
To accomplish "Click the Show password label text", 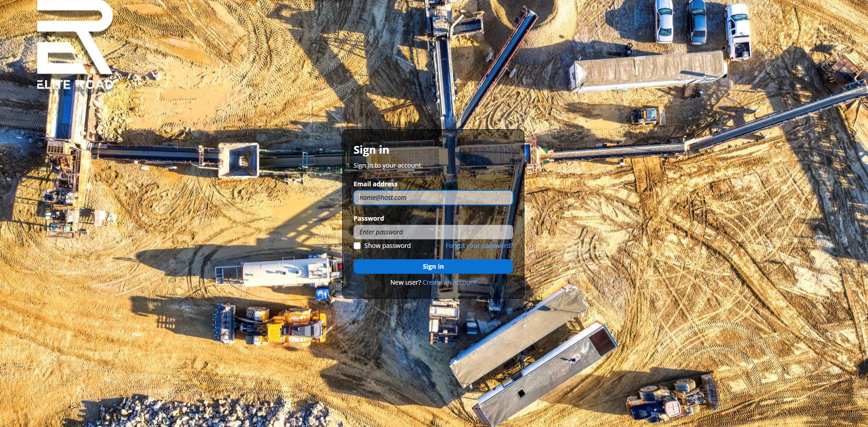I will [387, 246].
